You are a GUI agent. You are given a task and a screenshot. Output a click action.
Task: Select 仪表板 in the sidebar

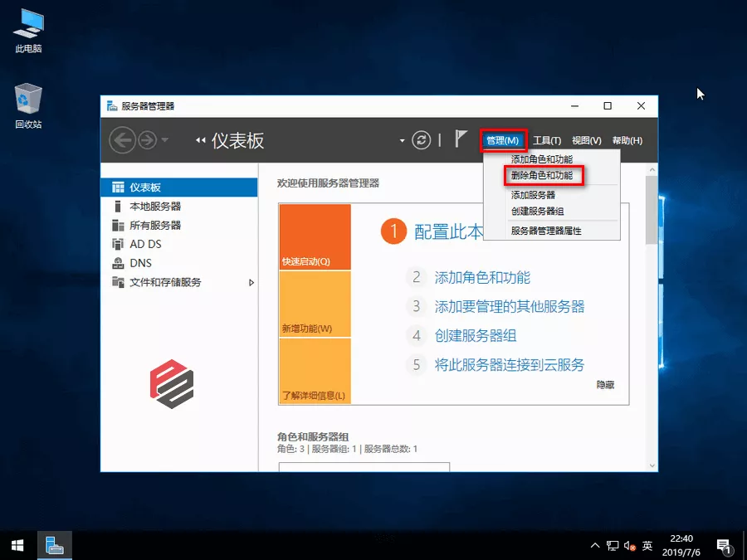pos(144,187)
